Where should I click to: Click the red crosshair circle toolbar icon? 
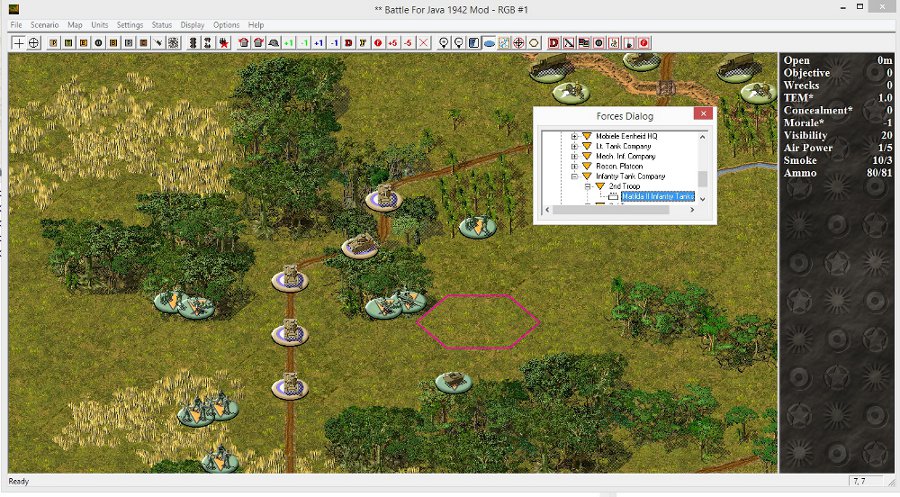[519, 43]
